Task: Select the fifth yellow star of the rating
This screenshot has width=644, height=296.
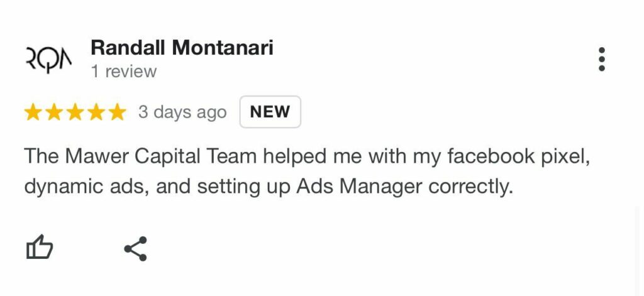Action: coord(118,112)
